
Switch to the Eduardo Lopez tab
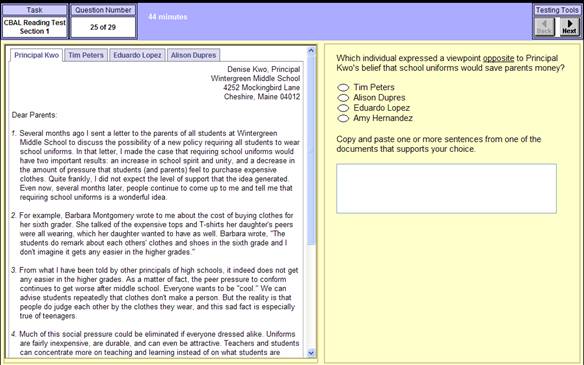(137, 55)
